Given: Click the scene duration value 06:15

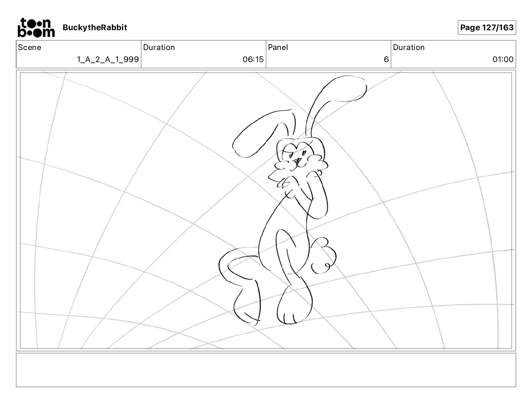Looking at the screenshot, I should [x=253, y=59].
